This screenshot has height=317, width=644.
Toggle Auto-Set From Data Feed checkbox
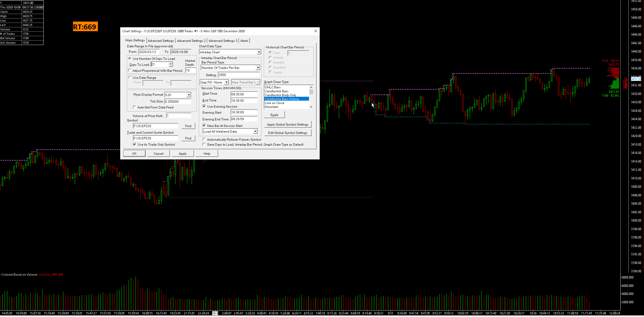(135, 107)
